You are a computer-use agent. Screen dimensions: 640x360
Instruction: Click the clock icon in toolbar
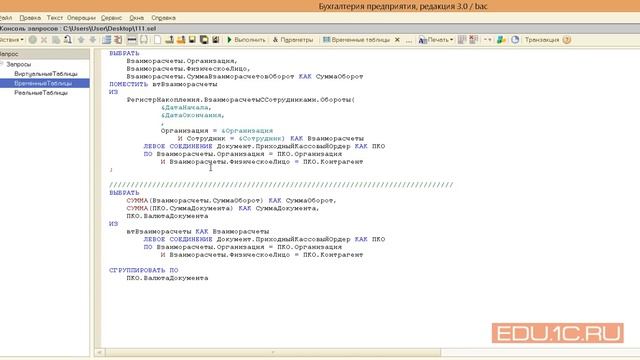pyautogui.click(x=515, y=40)
